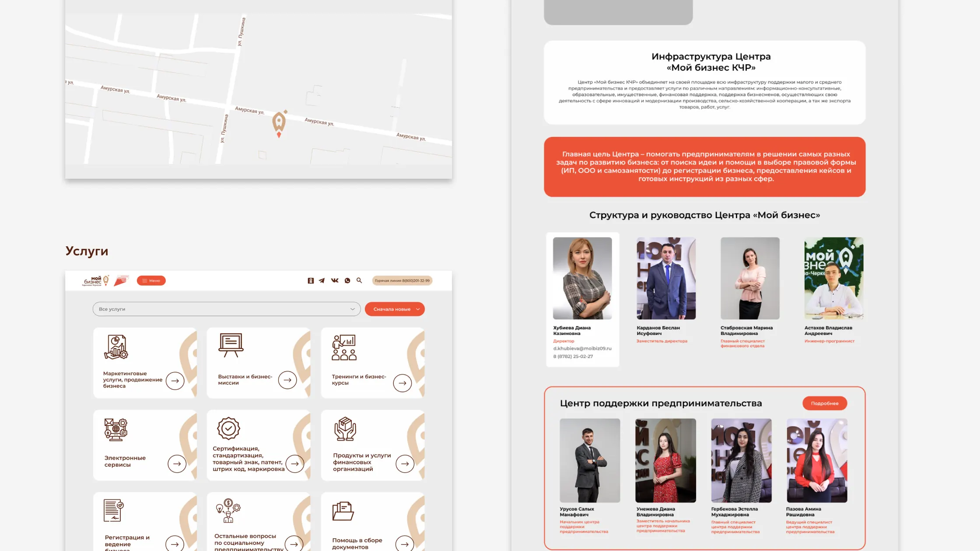Open the Odnoklassniki social icon

coord(311,281)
